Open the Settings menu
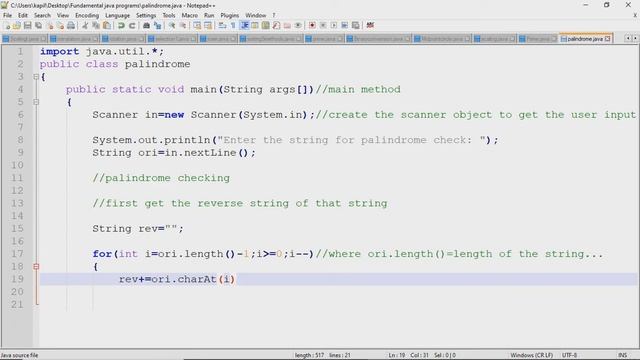This screenshot has width=640, height=360. coord(146,15)
